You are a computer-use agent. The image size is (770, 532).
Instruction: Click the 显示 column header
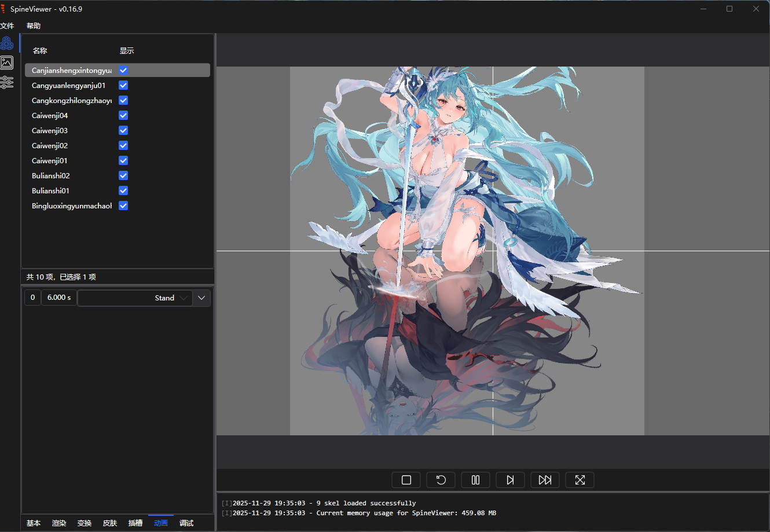[127, 50]
